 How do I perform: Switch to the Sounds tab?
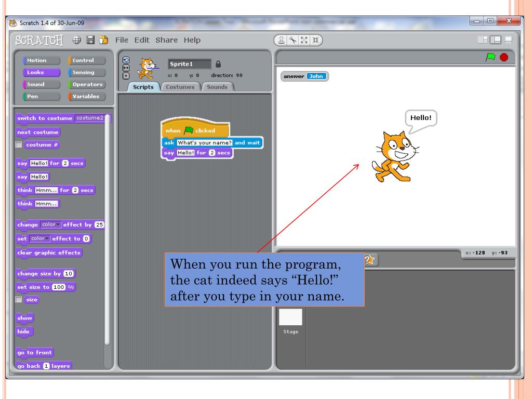(217, 87)
